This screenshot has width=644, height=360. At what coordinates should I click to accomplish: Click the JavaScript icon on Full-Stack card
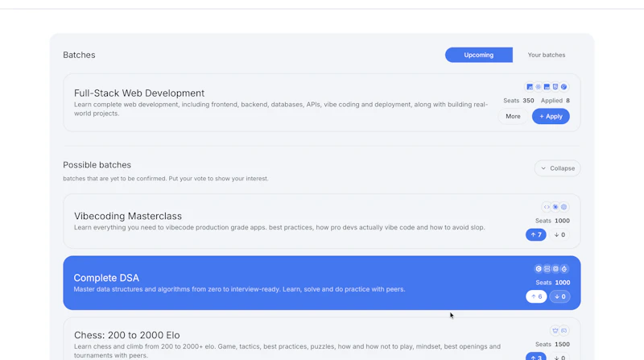[x=530, y=87]
